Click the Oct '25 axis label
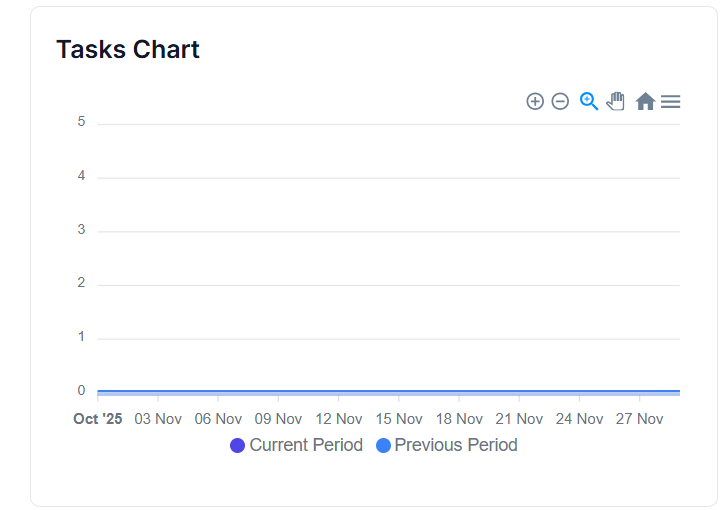This screenshot has height=510, width=722. pos(98,419)
